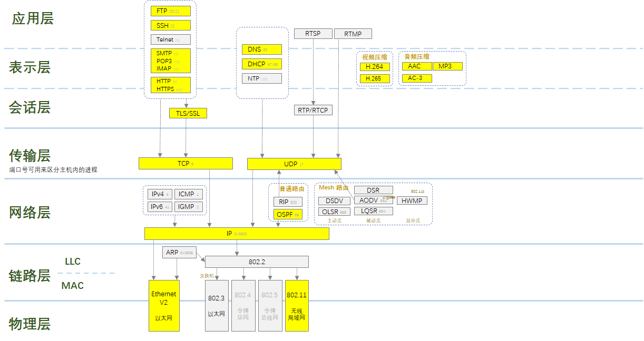The image size is (644, 341).
Task: Click the wide IP network layer bar
Action: click(237, 234)
